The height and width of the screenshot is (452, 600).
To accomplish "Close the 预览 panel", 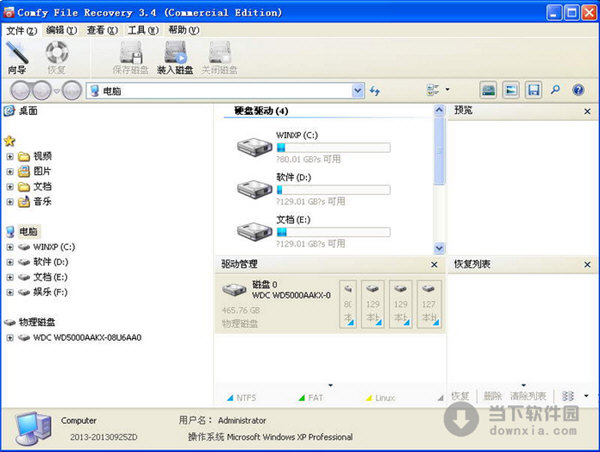I will 587,111.
